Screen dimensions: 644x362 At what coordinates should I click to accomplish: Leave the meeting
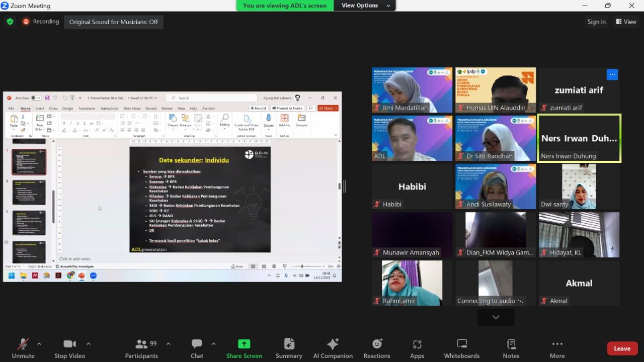(622, 348)
